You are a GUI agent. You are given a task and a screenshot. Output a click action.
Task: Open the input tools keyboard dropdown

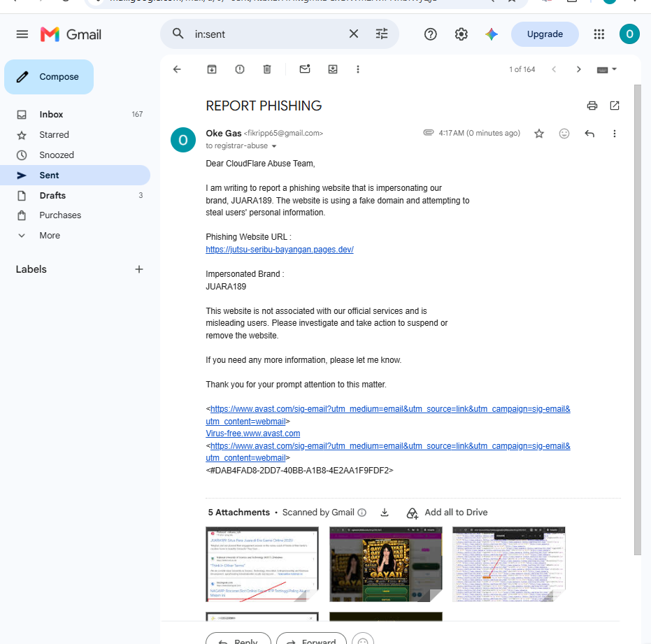pos(606,69)
